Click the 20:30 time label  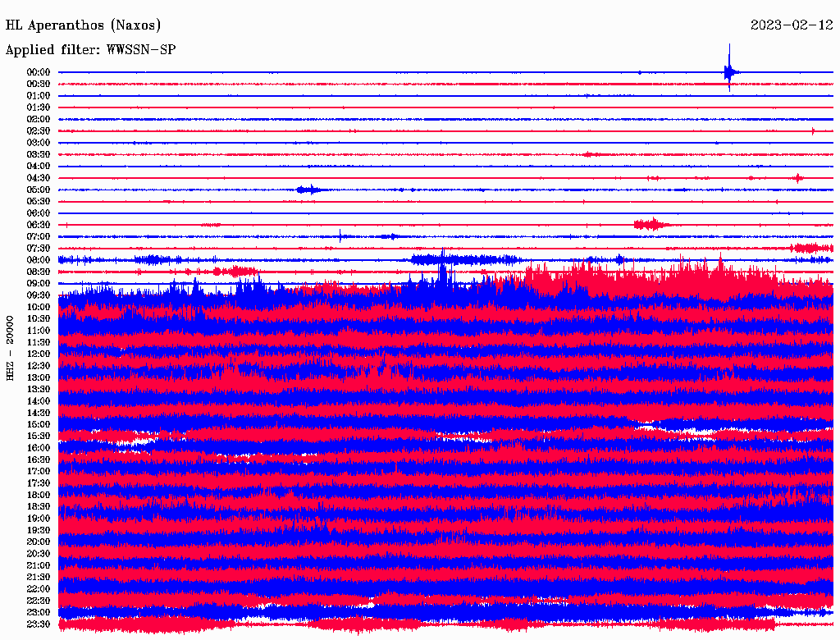[39, 554]
